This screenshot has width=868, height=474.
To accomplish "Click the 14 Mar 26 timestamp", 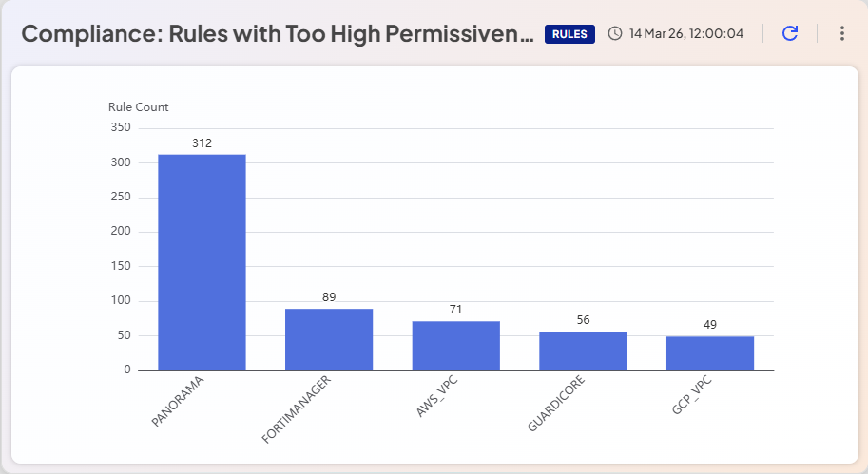I will tap(685, 34).
